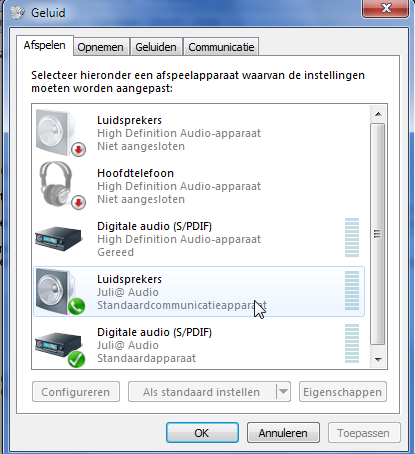Click scrollbar down arrow in device list
415x454 pixels.
click(x=378, y=359)
